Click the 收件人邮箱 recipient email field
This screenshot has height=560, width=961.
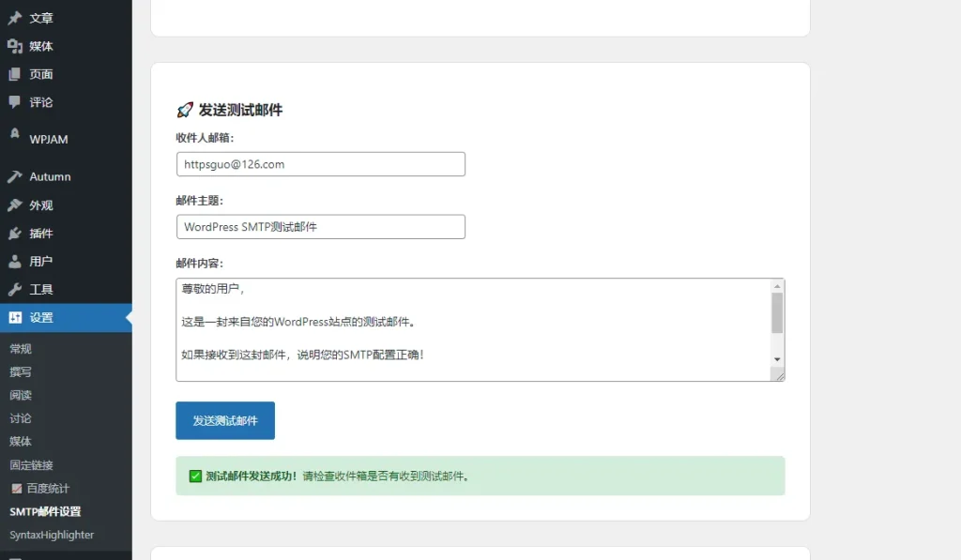320,164
